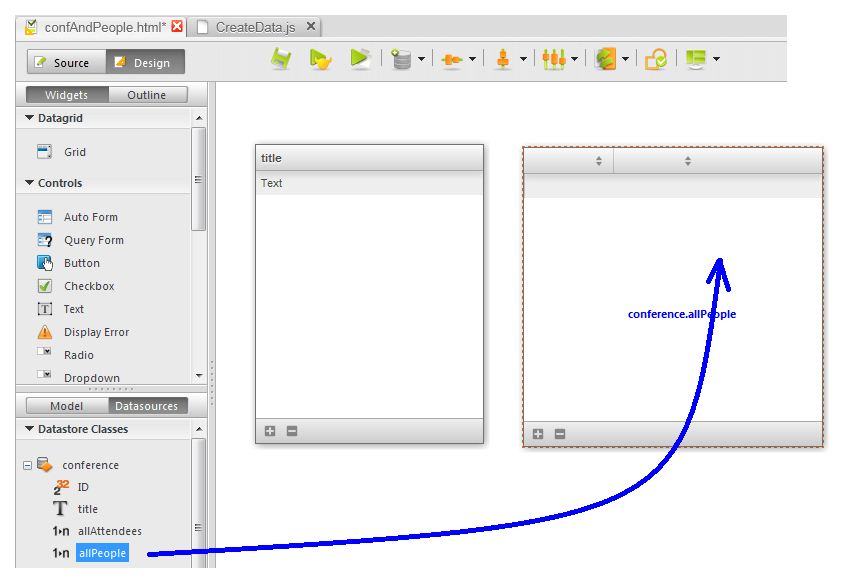Viewport: 853px width, 580px height.
Task: Click the lock-with-checkmark toolbar icon
Action: pyautogui.click(x=655, y=60)
